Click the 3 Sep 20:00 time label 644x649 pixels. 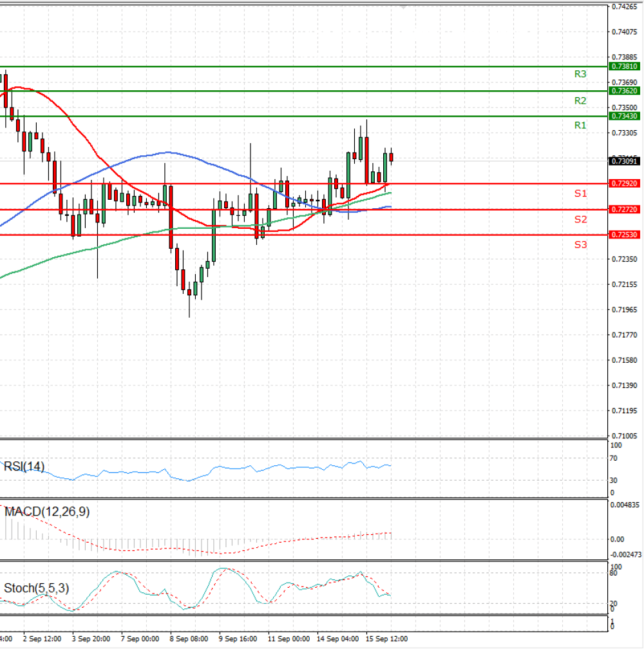(91, 639)
